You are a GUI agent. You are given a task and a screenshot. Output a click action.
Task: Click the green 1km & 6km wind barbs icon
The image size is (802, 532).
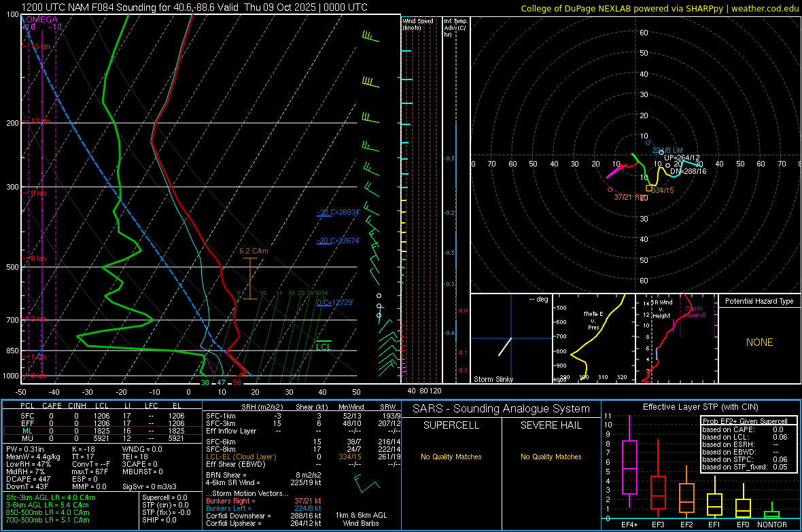pyautogui.click(x=367, y=483)
